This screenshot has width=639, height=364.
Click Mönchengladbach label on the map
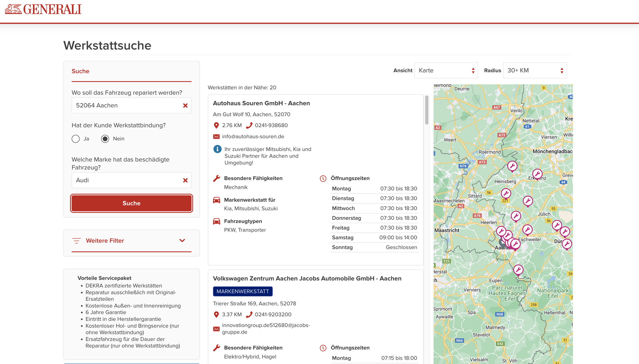pos(552,152)
